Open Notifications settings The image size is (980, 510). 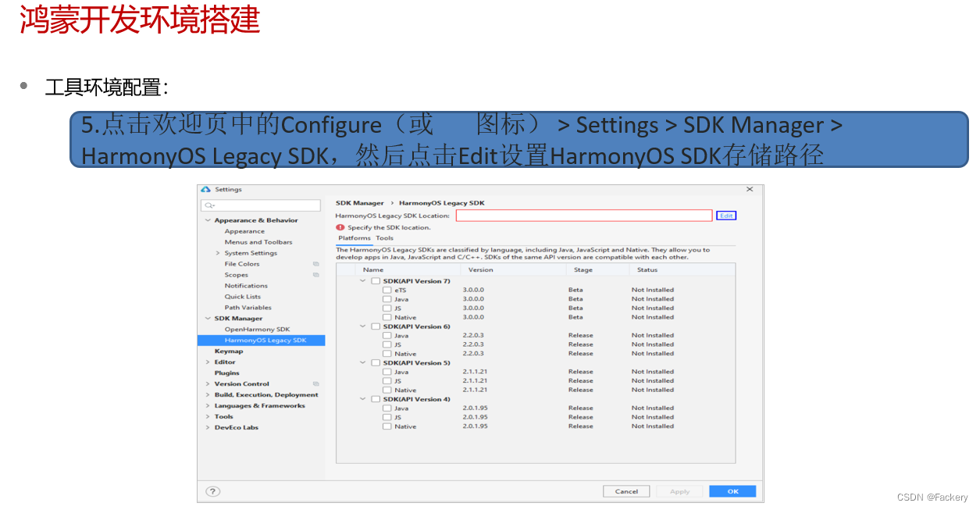coord(246,286)
